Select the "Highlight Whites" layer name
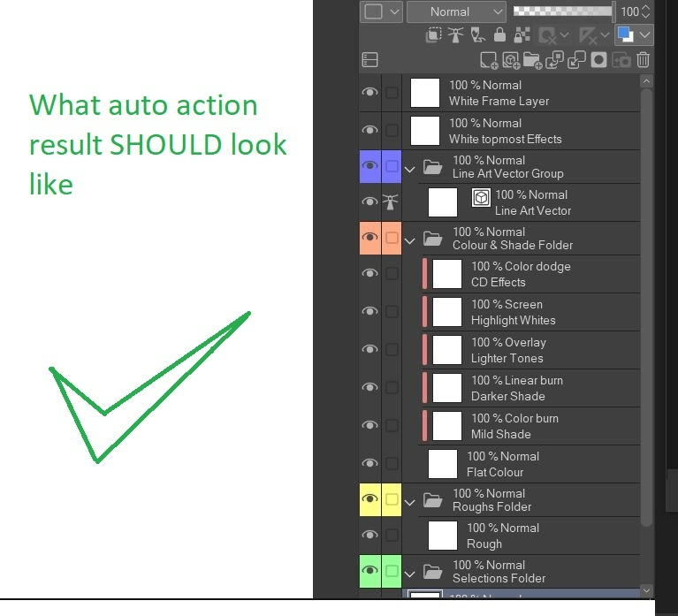678x616 pixels. [x=513, y=320]
